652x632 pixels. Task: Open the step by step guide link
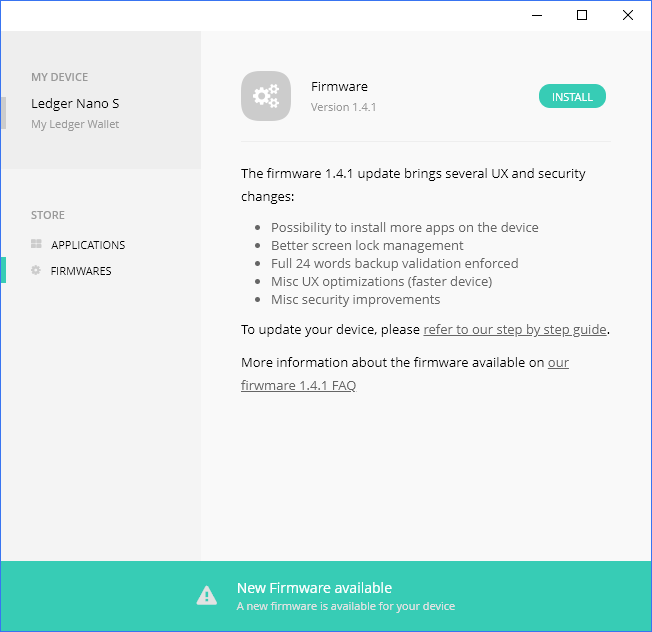[x=515, y=329]
